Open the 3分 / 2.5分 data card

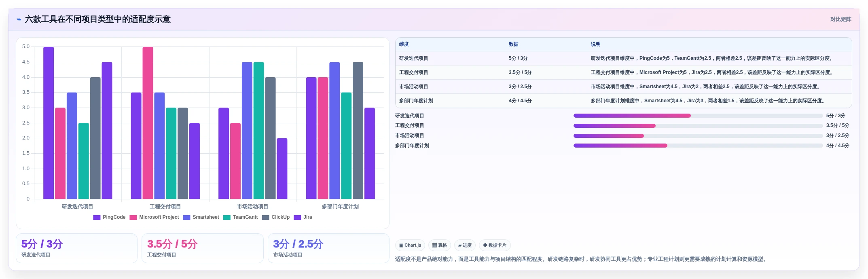(328, 248)
